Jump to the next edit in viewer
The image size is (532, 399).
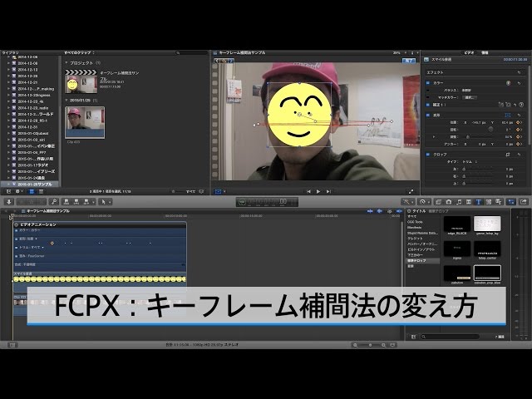coord(328,192)
